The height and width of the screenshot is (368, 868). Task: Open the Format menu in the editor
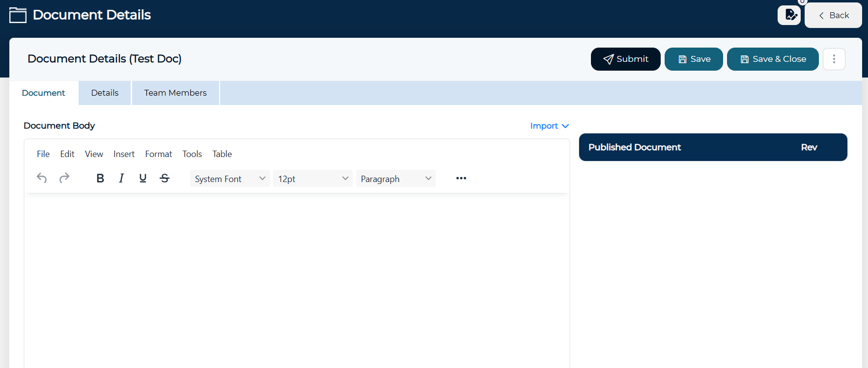[x=159, y=154]
